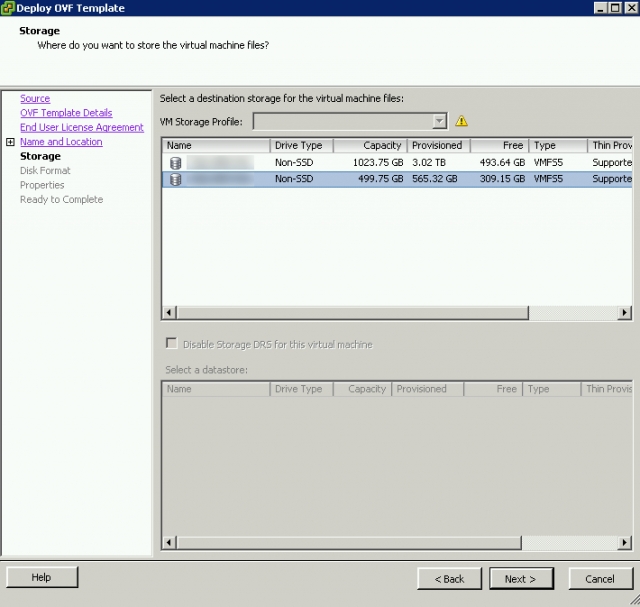This screenshot has height=607, width=640.
Task: Open End User License Agreement step
Action: click(x=82, y=128)
